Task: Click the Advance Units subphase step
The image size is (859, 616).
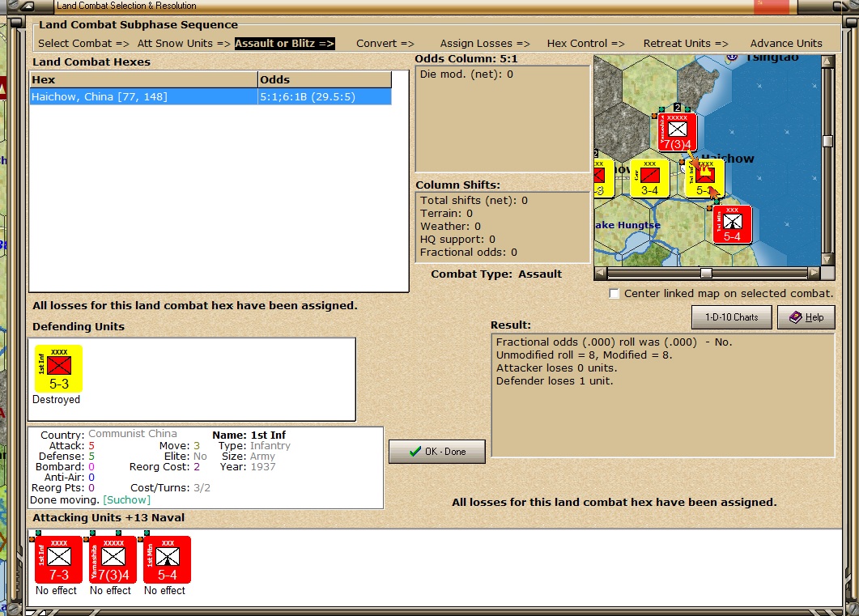Action: coord(786,43)
